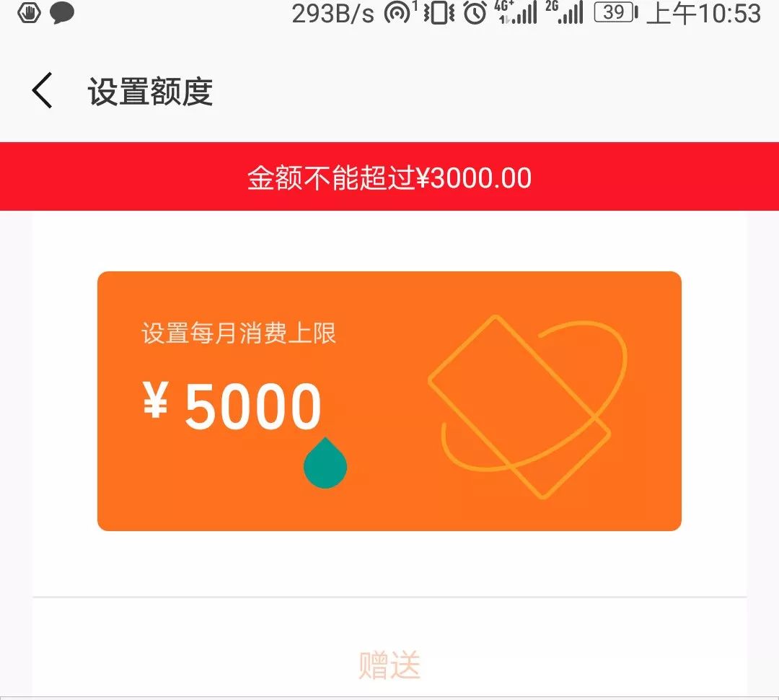The width and height of the screenshot is (779, 700).
Task: Tap the 4G signal strength icon
Action: (x=516, y=12)
